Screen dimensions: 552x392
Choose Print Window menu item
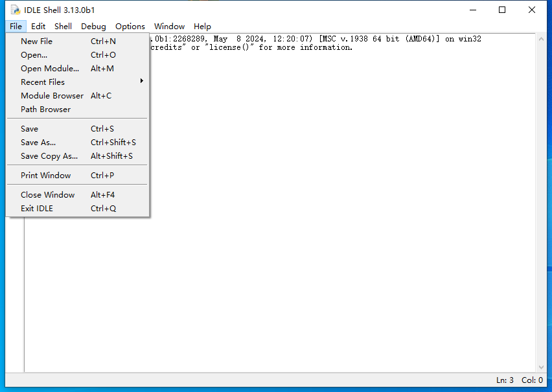click(x=78, y=176)
